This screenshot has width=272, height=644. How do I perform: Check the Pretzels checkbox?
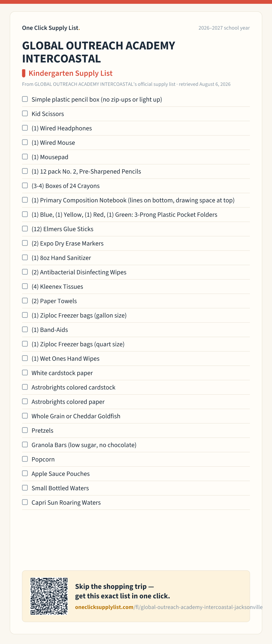(25, 430)
